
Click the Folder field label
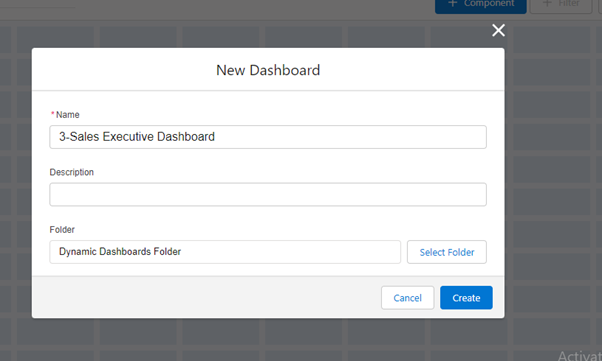point(62,230)
